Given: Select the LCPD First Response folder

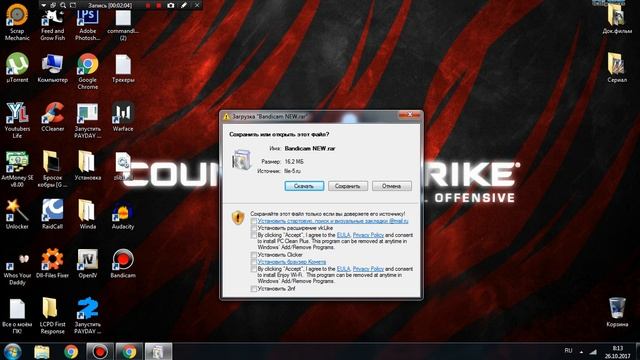Looking at the screenshot, I should point(52,316).
